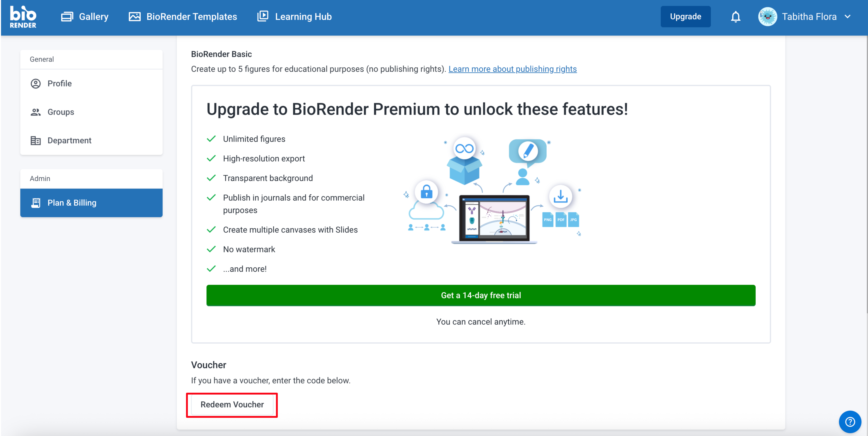
Task: Click Tabitha Flora's avatar image
Action: coord(767,16)
